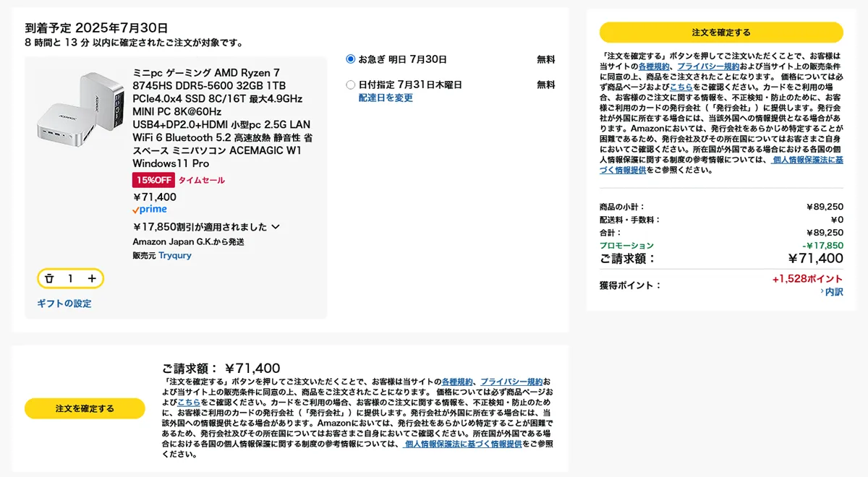This screenshot has height=477, width=868.
Task: Click the +1,528ポイント value
Action: tap(807, 279)
